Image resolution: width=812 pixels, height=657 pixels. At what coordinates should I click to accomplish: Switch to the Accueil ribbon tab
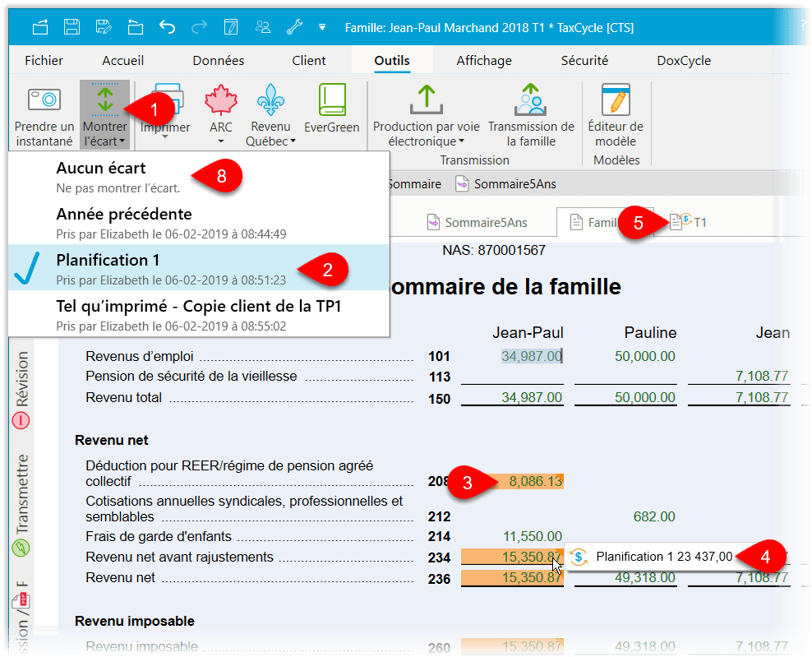click(x=122, y=61)
